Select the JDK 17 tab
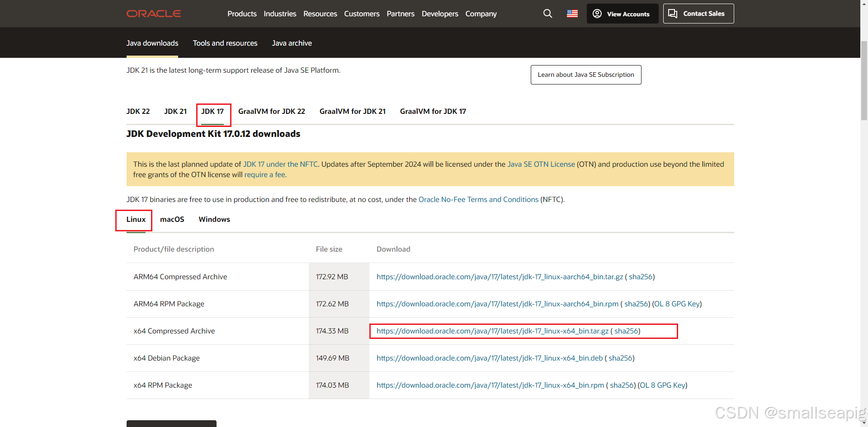Image resolution: width=868 pixels, height=427 pixels. coord(212,111)
